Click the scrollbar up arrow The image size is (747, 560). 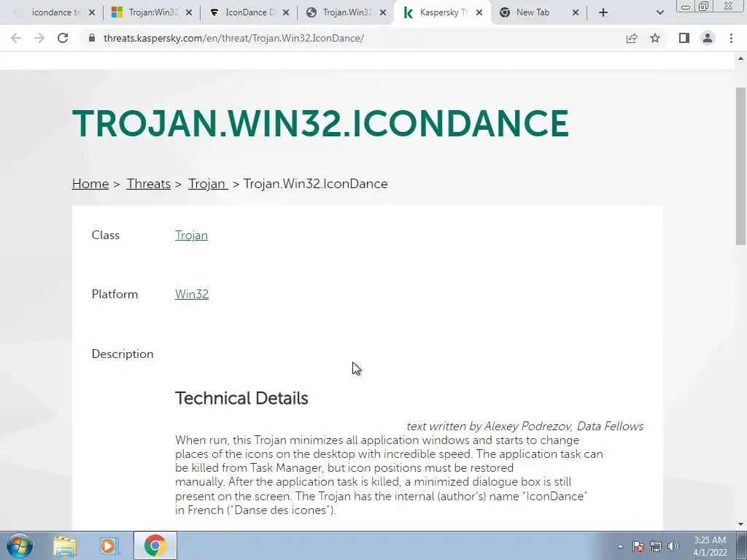(x=741, y=58)
